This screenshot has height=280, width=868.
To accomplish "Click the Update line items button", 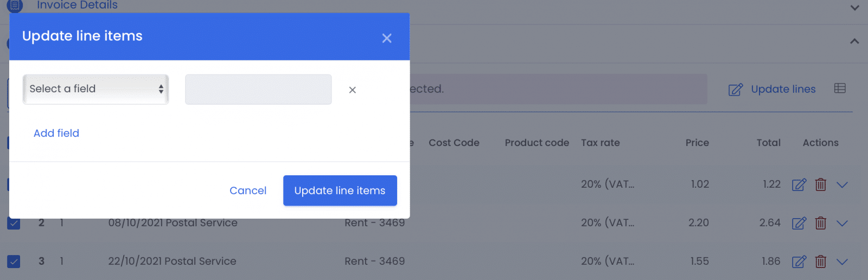I will (x=340, y=190).
